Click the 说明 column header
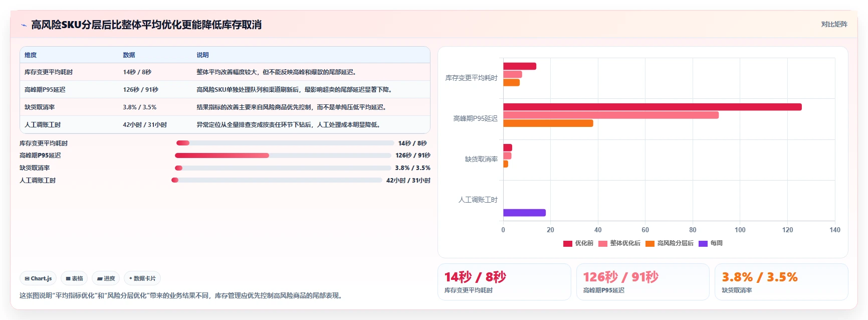The width and height of the screenshot is (868, 320). 202,55
